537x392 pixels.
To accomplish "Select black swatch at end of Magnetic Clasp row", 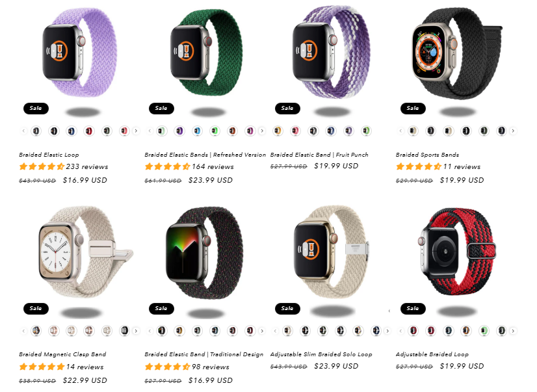I will [x=124, y=331].
